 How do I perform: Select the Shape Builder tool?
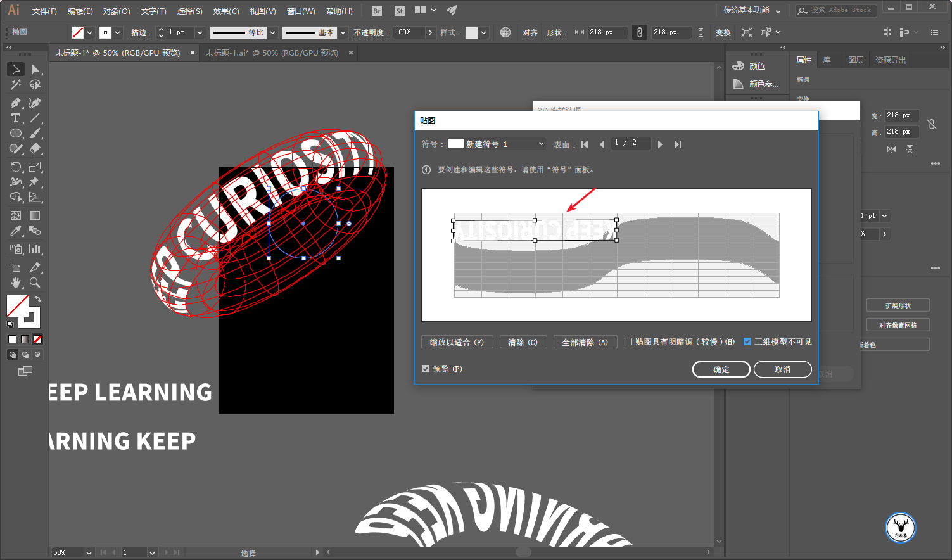(16, 197)
